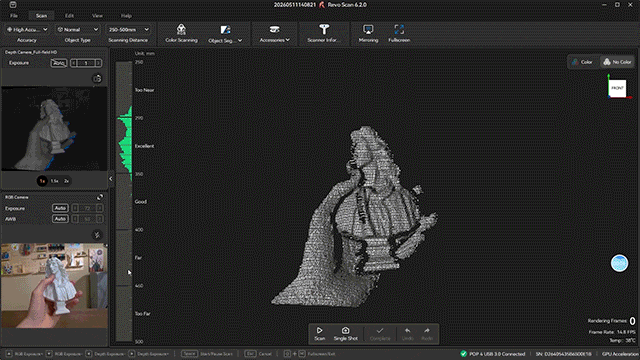The width and height of the screenshot is (640, 360).
Task: Click the depth camera preview image
Action: click(54, 128)
